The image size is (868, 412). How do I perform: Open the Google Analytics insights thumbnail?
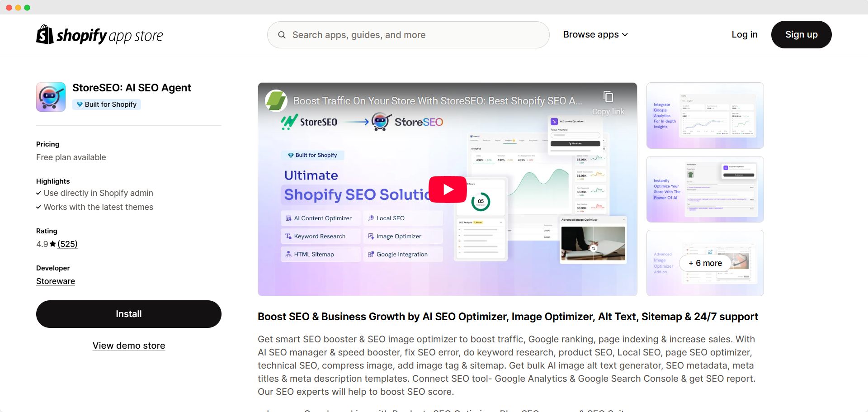(x=705, y=115)
